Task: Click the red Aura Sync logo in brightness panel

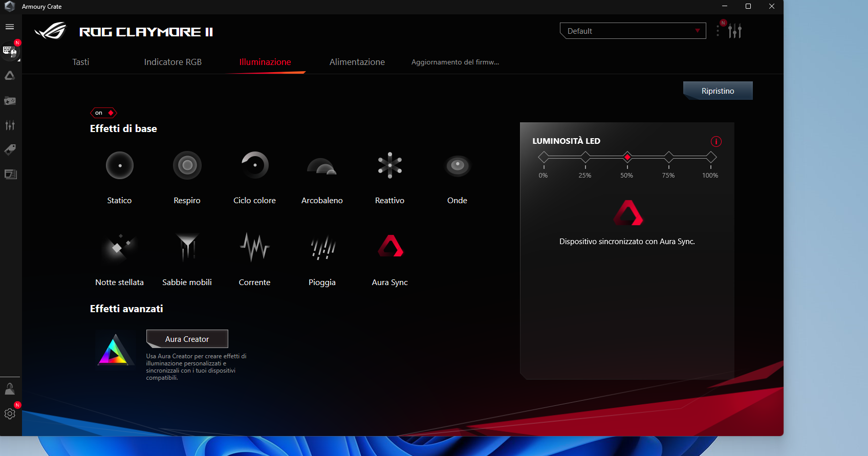Action: (x=628, y=212)
